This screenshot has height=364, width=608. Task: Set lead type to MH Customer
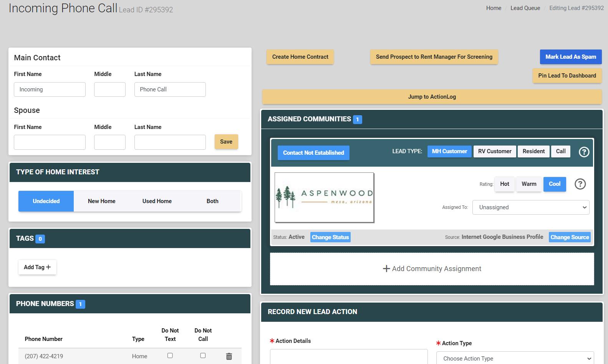(x=449, y=151)
